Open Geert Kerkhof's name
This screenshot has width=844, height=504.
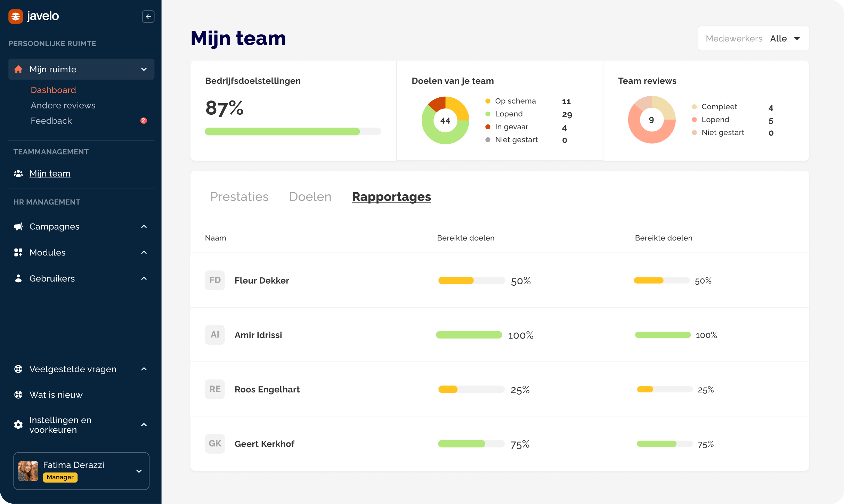[x=265, y=444]
